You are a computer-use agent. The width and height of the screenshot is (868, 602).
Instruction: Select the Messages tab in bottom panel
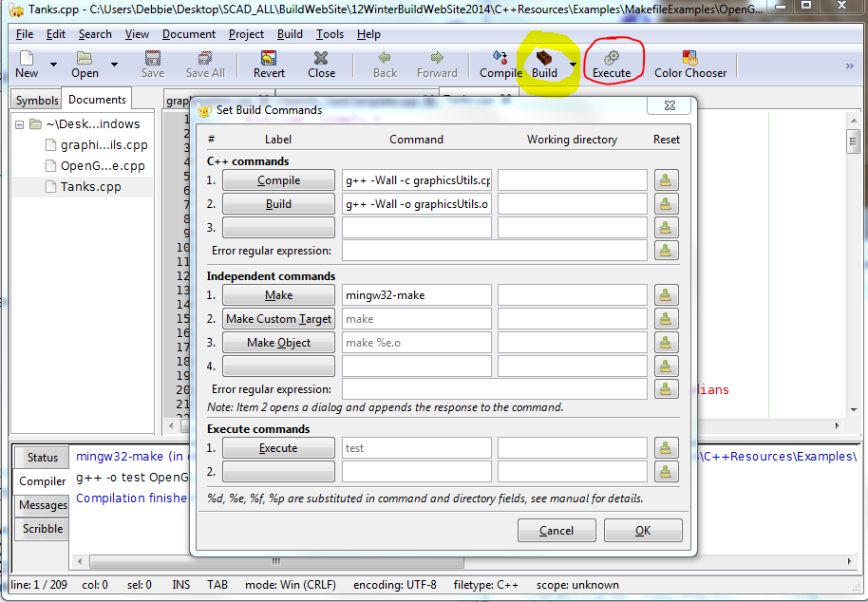tap(43, 505)
